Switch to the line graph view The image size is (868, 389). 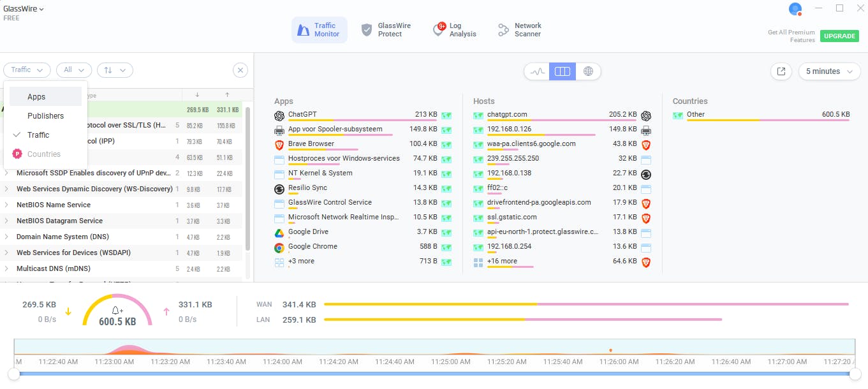537,71
